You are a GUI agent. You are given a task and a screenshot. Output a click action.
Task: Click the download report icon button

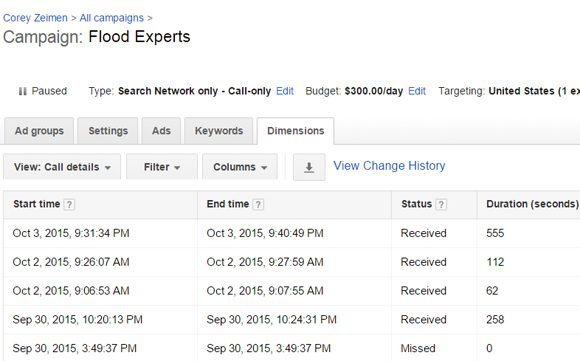tap(309, 167)
